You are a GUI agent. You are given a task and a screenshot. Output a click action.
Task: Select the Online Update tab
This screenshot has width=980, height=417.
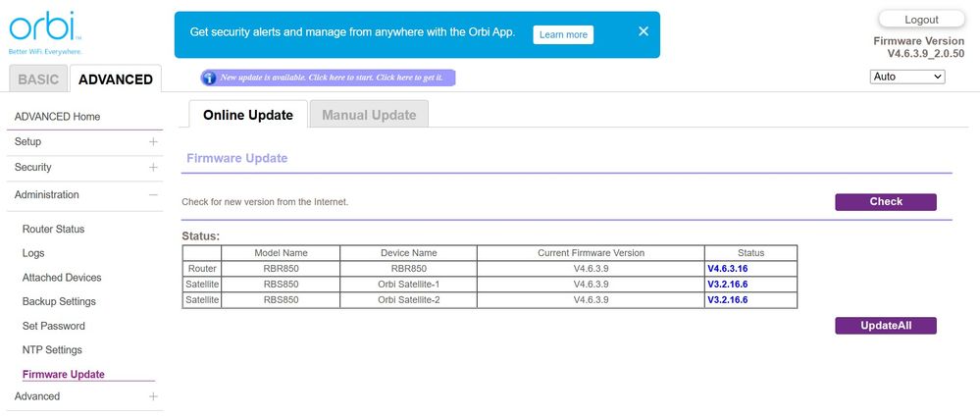pos(247,115)
